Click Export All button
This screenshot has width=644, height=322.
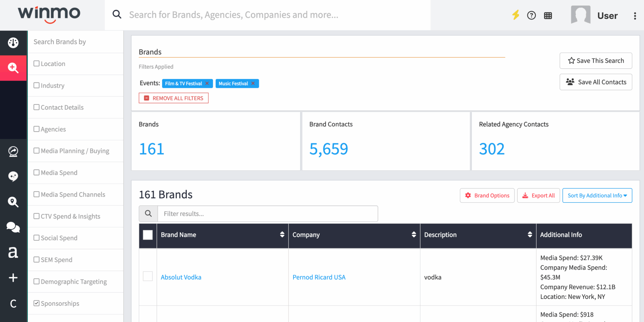538,195
